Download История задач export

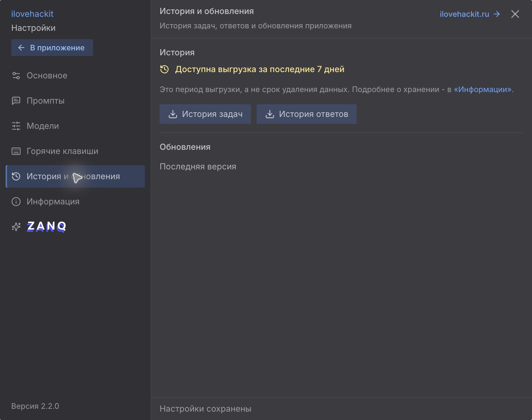205,114
